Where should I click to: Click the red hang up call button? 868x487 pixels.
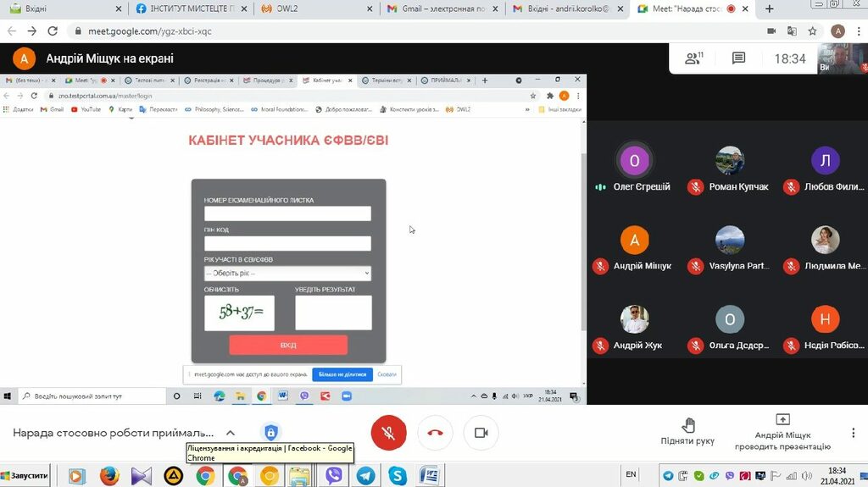pos(435,433)
